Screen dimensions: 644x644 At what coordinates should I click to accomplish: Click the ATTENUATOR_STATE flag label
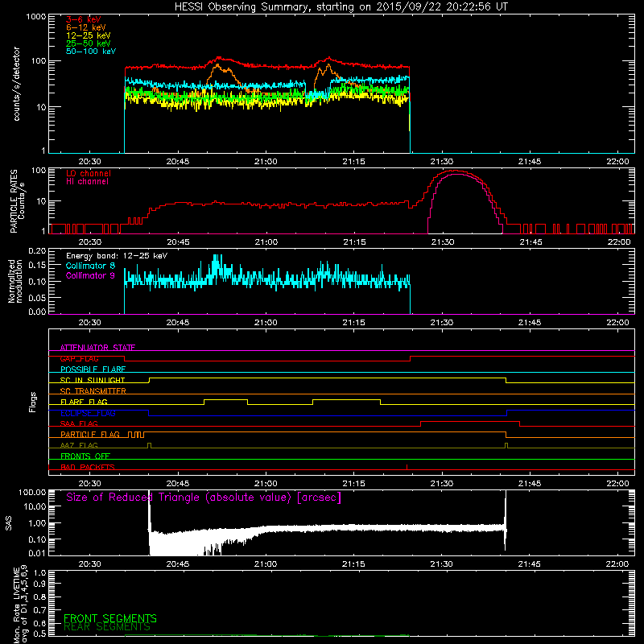(97, 348)
